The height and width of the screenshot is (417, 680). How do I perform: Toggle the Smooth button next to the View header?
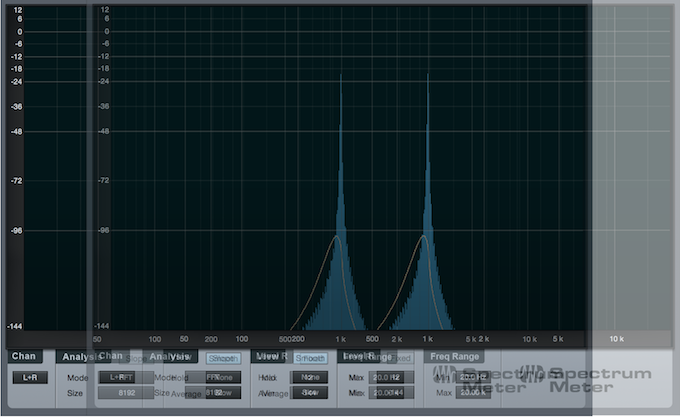coord(311,358)
